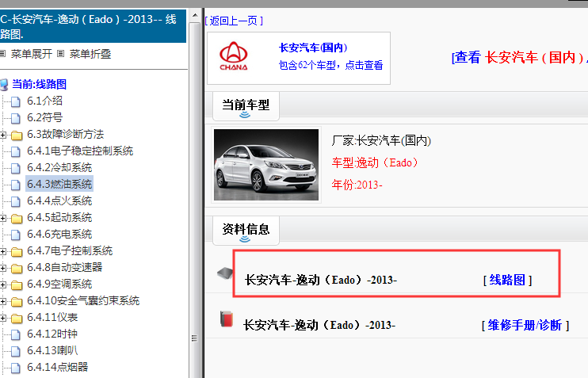Select tree row 6.4.14点烟器
This screenshot has width=588, height=378.
57,367
